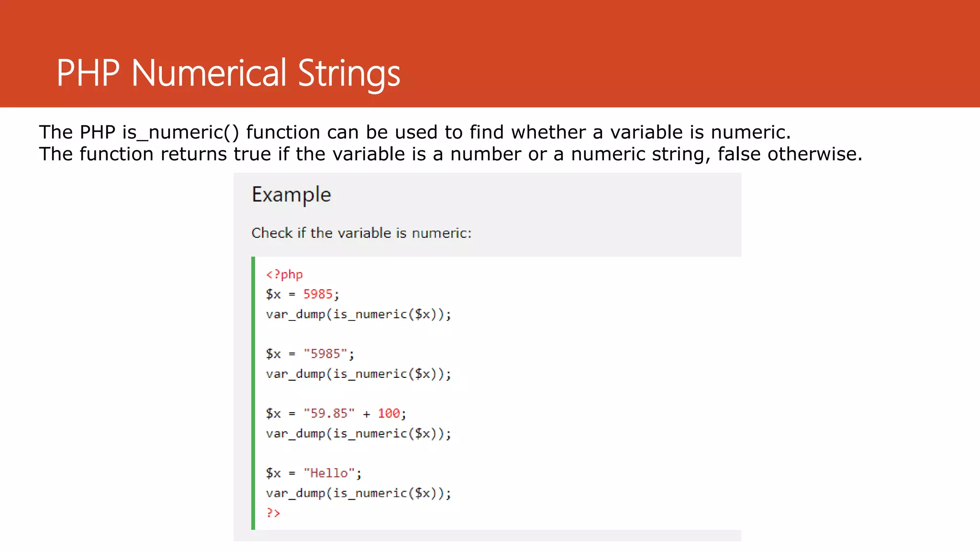The width and height of the screenshot is (980, 551).
Task: Click the red number 100 in code
Action: click(389, 413)
